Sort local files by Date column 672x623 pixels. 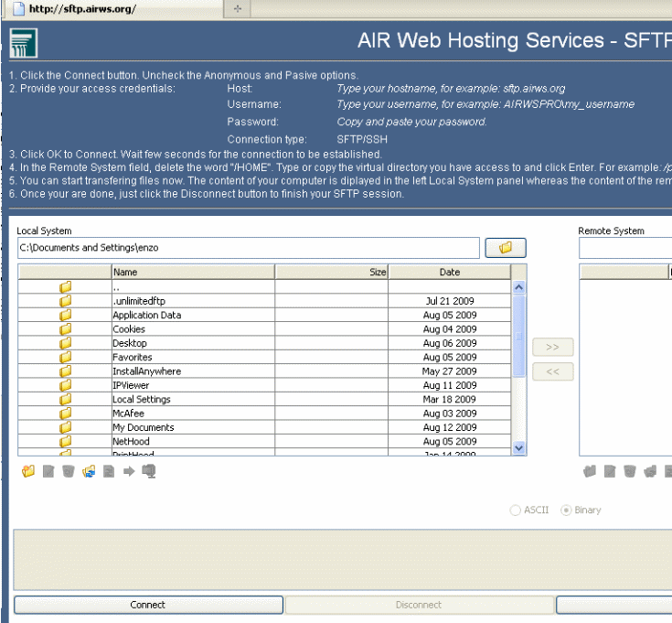pos(449,272)
